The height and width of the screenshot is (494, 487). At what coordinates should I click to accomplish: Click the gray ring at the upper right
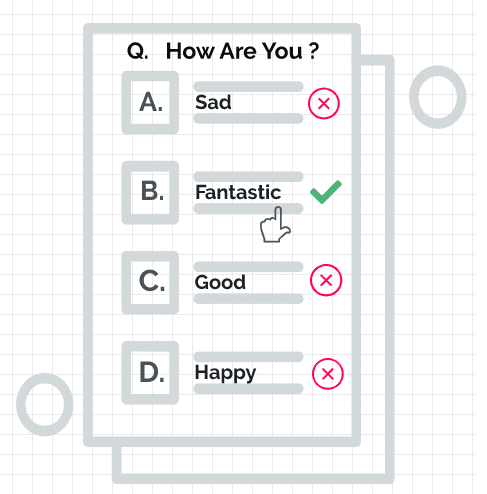[438, 97]
